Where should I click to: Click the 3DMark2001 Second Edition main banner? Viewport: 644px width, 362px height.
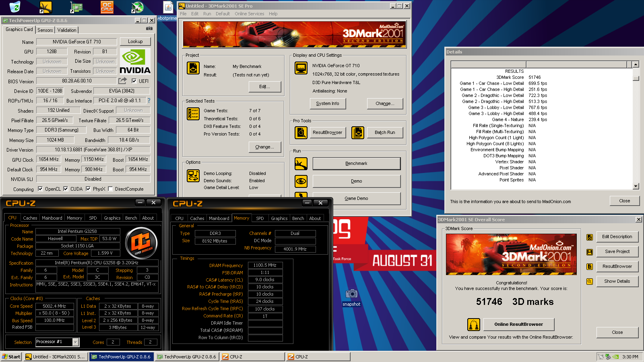coord(294,35)
